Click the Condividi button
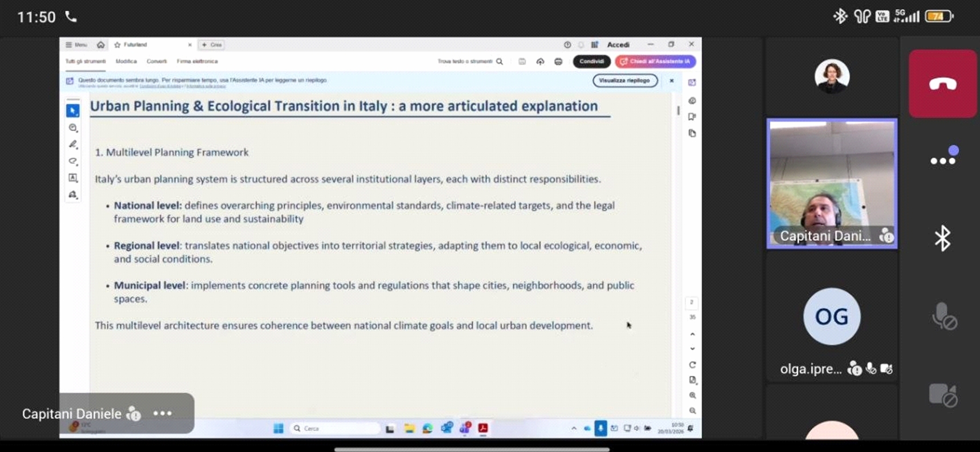Screen dimensions: 980x452 [x=591, y=61]
